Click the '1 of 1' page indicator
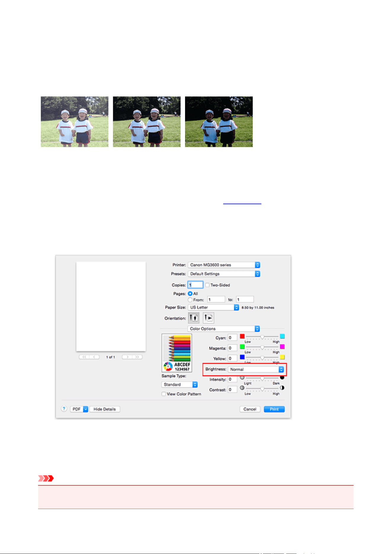The height and width of the screenshot is (554, 392). pyautogui.click(x=110, y=357)
